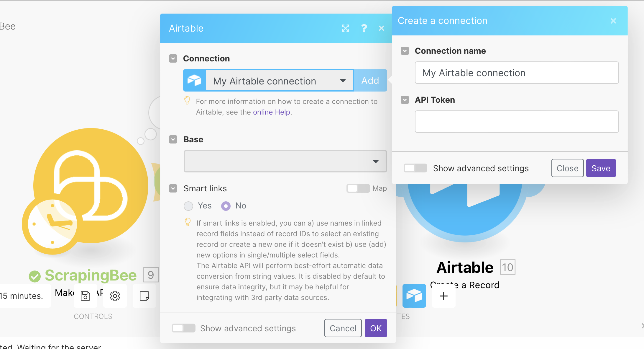The width and height of the screenshot is (644, 349).
Task: Click the expand fullscreen icon in Airtable panel
Action: tap(345, 28)
